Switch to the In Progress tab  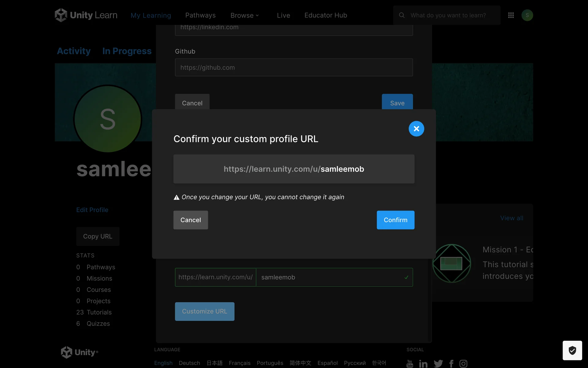(x=127, y=51)
